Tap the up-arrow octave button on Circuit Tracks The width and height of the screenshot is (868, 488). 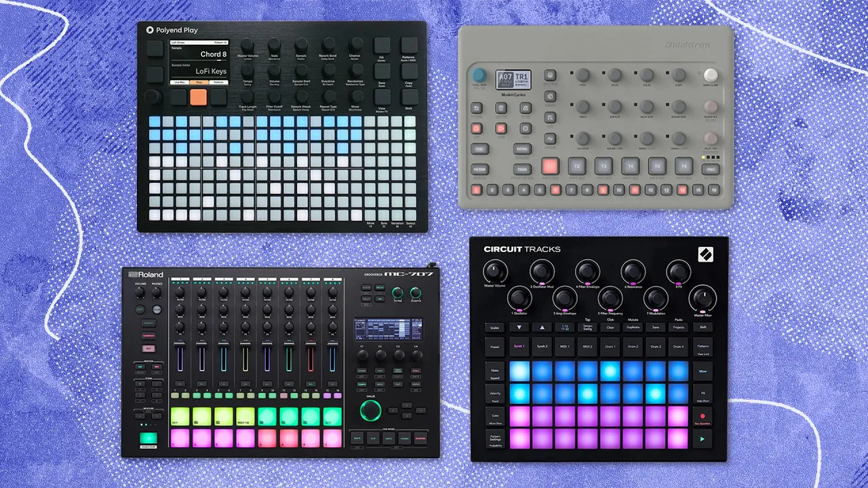tap(542, 327)
